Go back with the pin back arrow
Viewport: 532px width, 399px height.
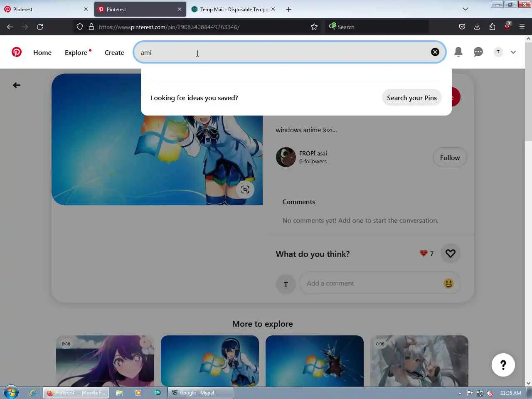tap(17, 85)
